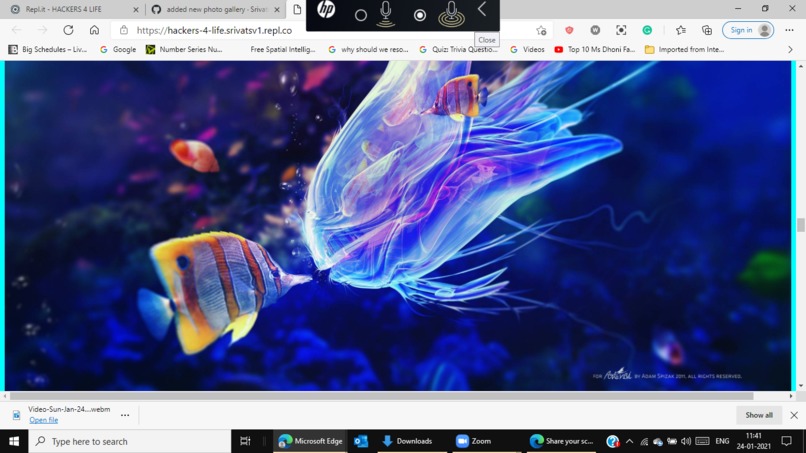This screenshot has width=806, height=453.
Task: Switch to Share your sc... Edge window
Action: tap(562, 441)
